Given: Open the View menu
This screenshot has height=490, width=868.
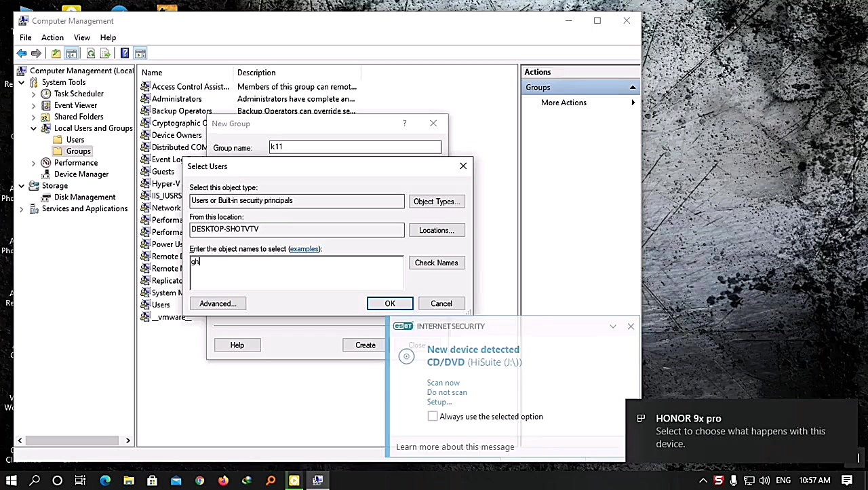Looking at the screenshot, I should point(81,37).
